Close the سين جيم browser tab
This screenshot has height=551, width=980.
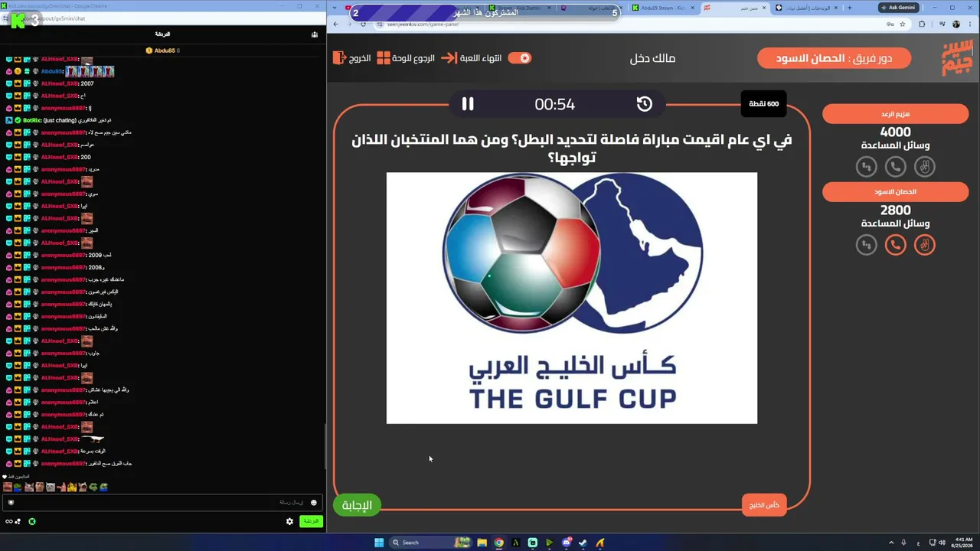[763, 8]
